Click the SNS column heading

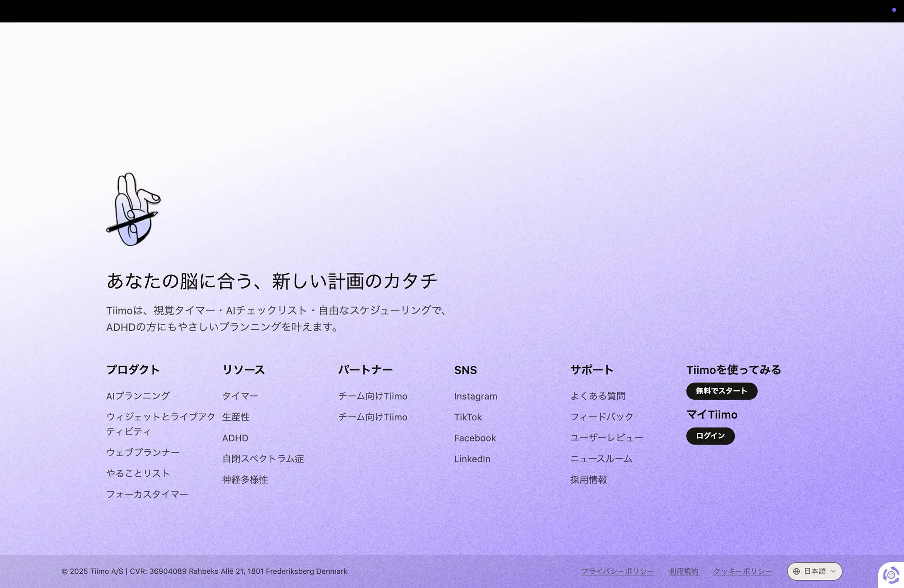465,370
